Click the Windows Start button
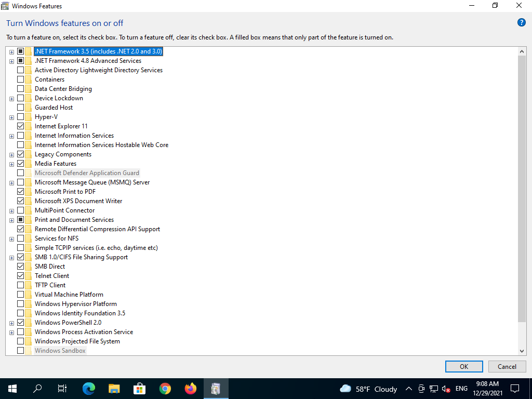The width and height of the screenshot is (532, 399). click(12, 389)
